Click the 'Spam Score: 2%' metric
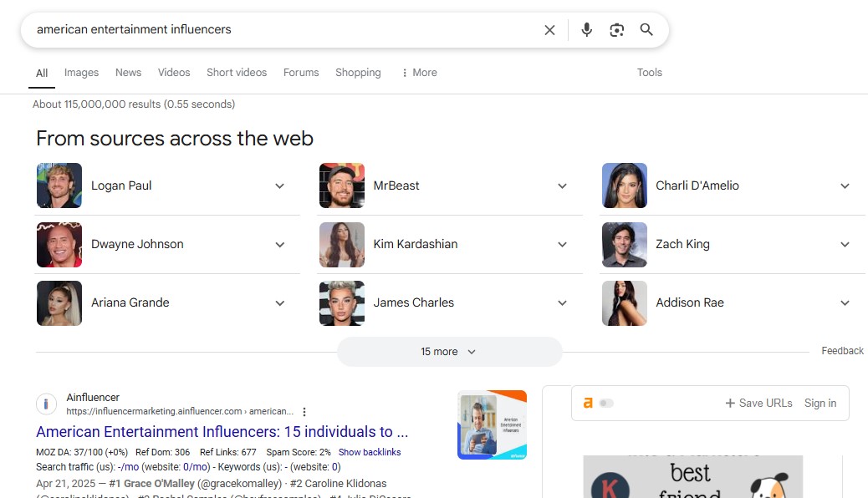Viewport: 868px width, 498px height. [299, 452]
